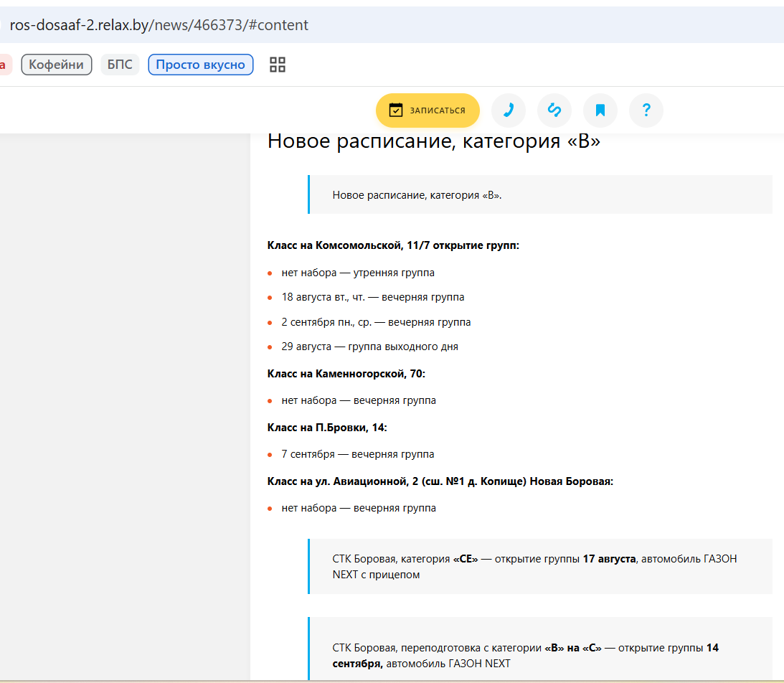
Task: Click 'нет набора — утренняя группа'
Action: [358, 273]
